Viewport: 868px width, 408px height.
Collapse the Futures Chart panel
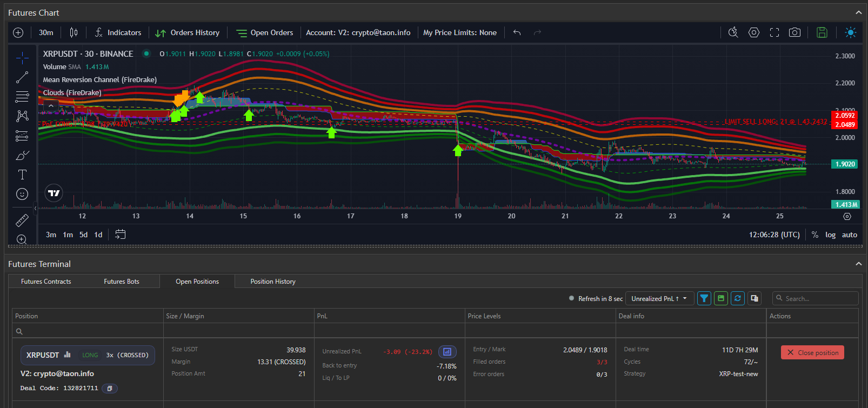858,12
